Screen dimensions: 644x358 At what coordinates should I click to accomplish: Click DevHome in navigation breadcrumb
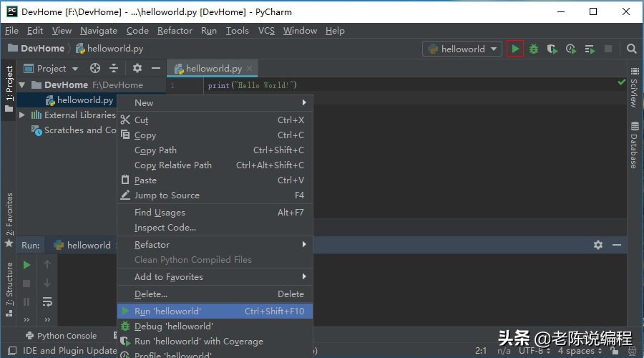point(36,49)
